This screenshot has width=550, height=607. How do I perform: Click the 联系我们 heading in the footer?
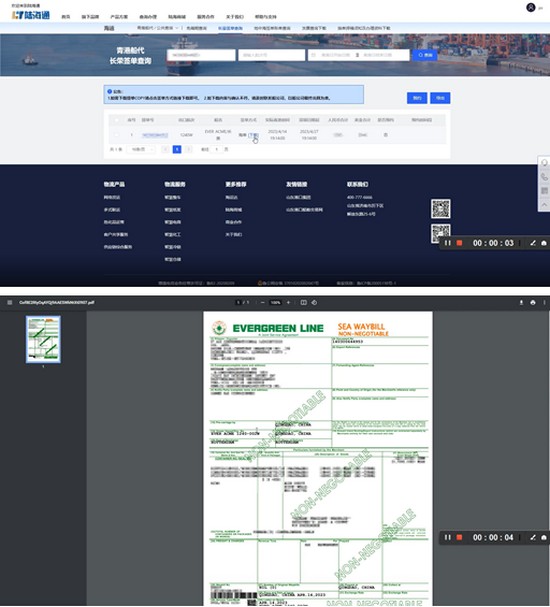pos(358,184)
